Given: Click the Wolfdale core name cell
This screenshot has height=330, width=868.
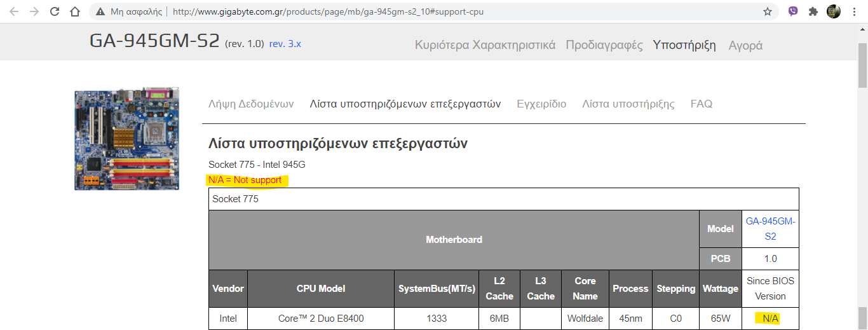Looking at the screenshot, I should coord(585,318).
